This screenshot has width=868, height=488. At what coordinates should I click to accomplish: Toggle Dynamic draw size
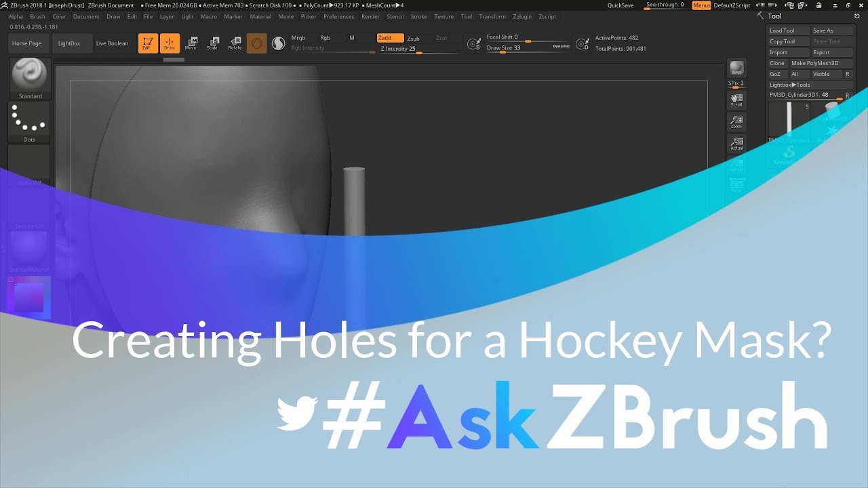pyautogui.click(x=561, y=46)
